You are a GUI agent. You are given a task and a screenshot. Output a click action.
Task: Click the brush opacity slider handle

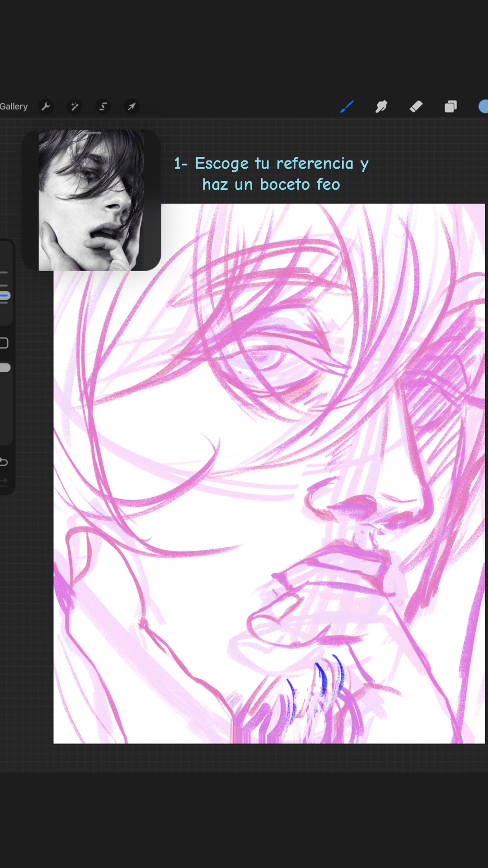(5, 368)
